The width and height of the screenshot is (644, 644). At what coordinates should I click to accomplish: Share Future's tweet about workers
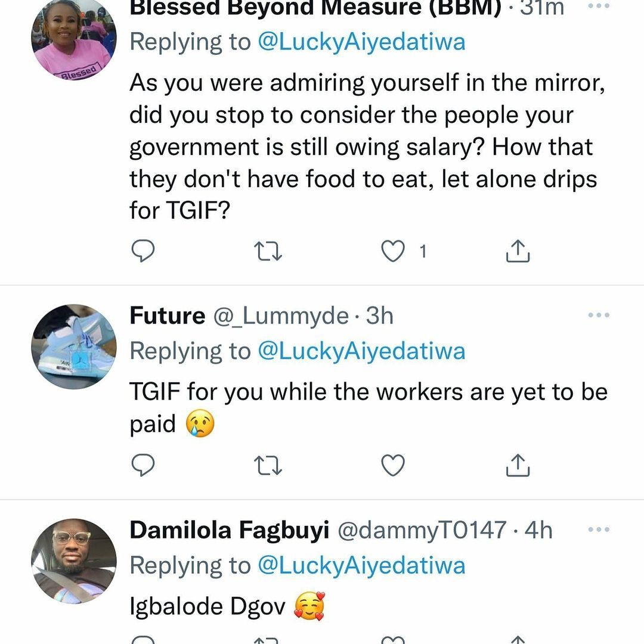tap(518, 465)
